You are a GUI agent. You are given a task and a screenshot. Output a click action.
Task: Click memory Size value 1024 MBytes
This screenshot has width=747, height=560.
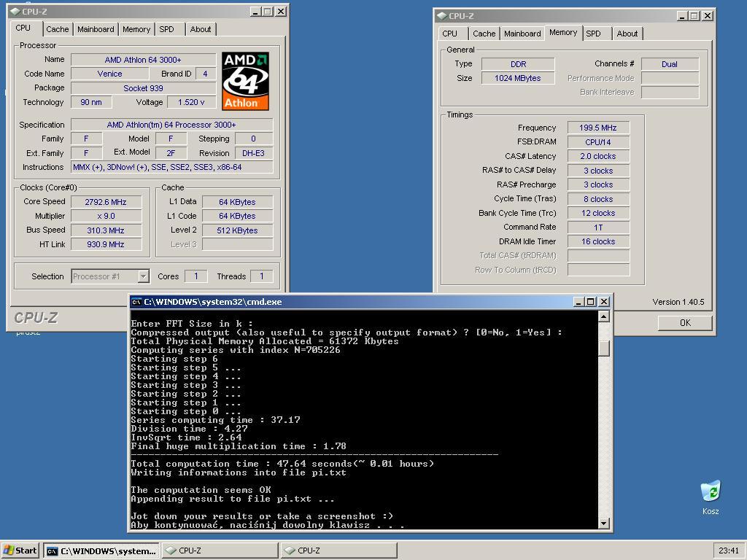click(519, 78)
